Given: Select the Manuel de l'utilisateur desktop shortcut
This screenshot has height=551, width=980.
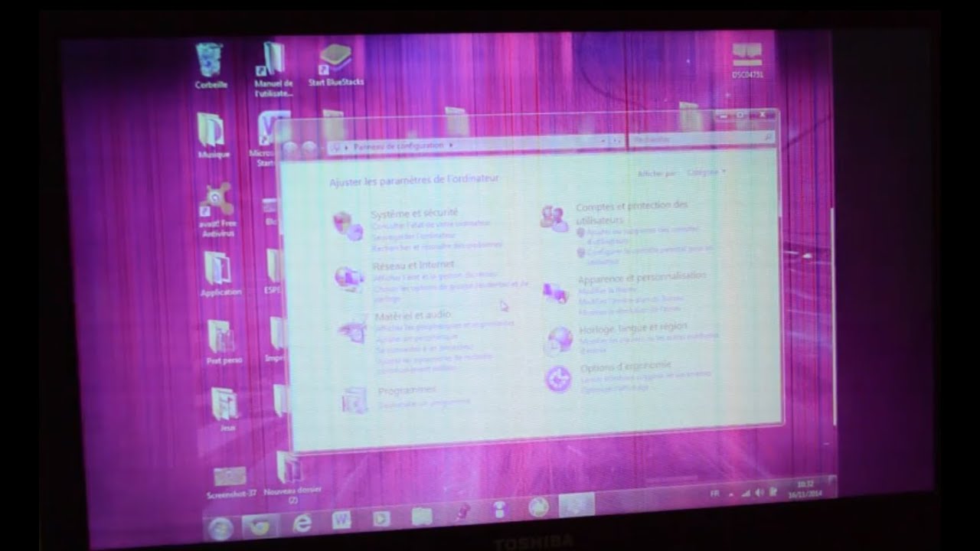Looking at the screenshot, I should (x=273, y=69).
